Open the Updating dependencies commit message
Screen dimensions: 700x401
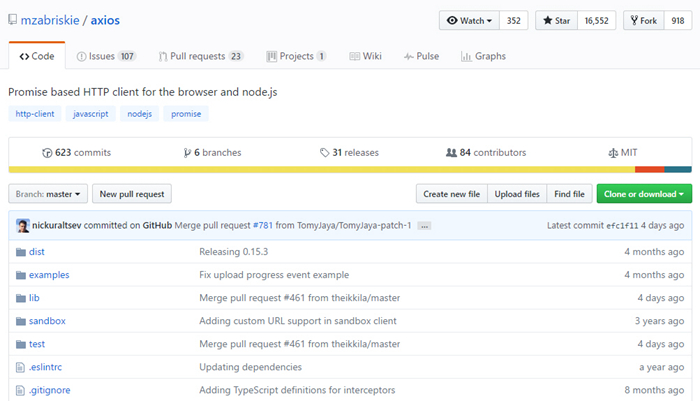tap(250, 367)
